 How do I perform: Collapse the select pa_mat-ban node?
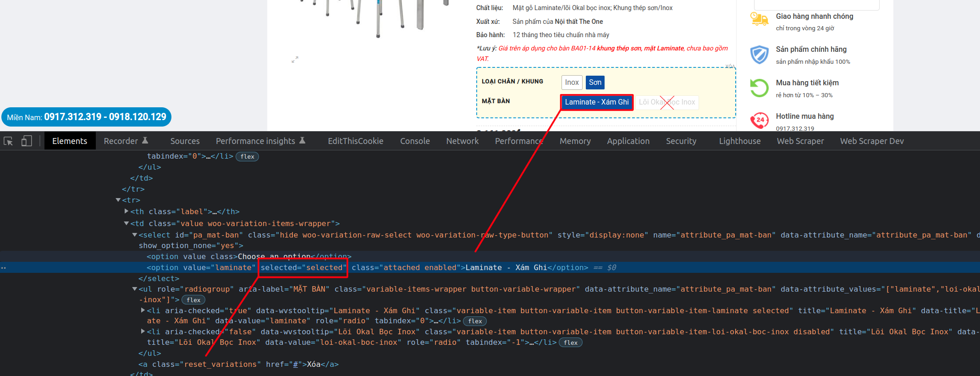pyautogui.click(x=135, y=235)
